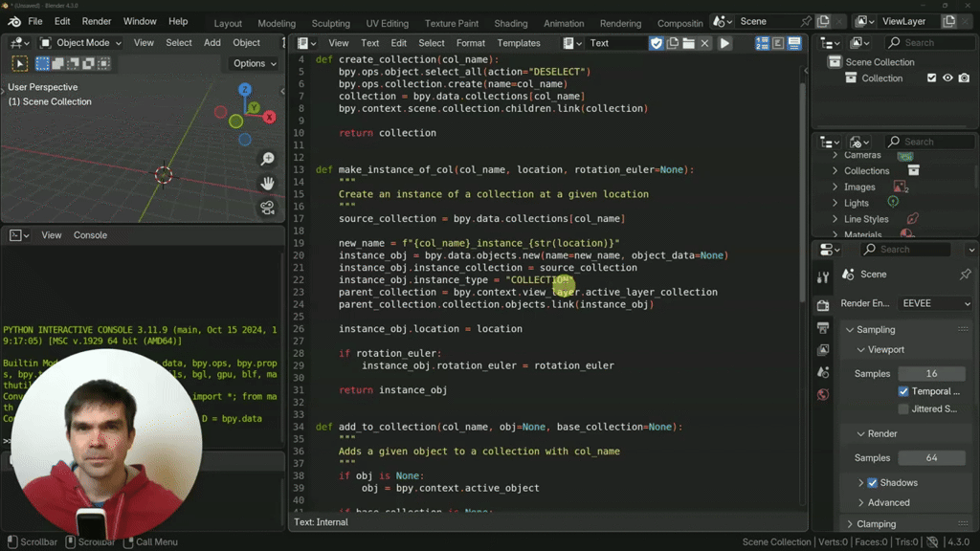
Task: Switch to the World Properties globe tab
Action: pos(823,394)
